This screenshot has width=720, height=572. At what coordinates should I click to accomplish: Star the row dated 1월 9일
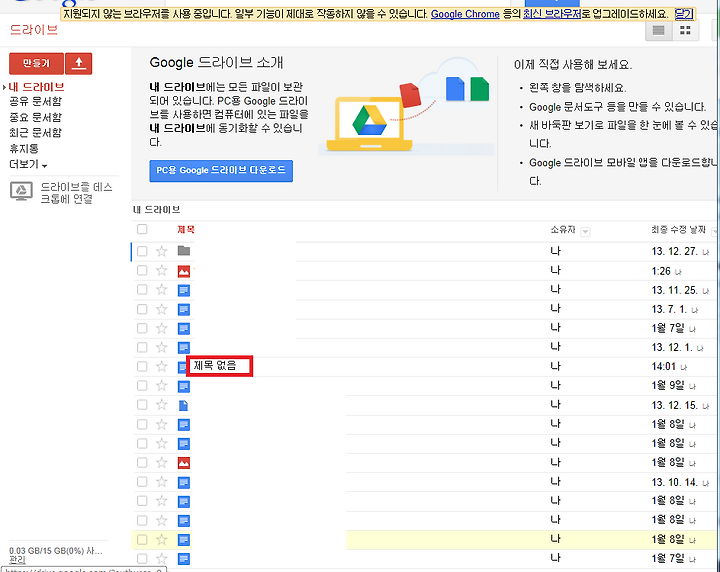[161, 386]
